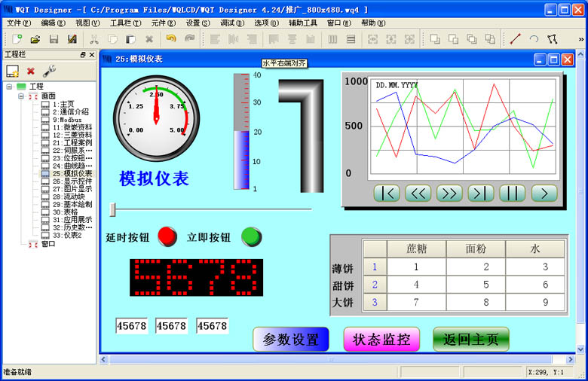Align selected elements to top

(x=274, y=39)
